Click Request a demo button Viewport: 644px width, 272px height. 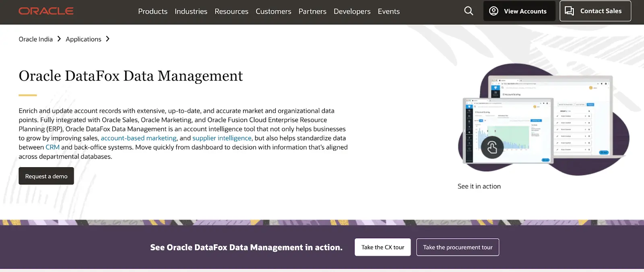pos(46,176)
